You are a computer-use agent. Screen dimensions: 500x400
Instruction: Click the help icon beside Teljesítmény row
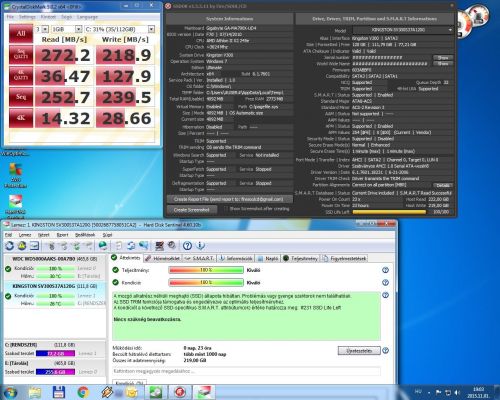click(x=385, y=270)
